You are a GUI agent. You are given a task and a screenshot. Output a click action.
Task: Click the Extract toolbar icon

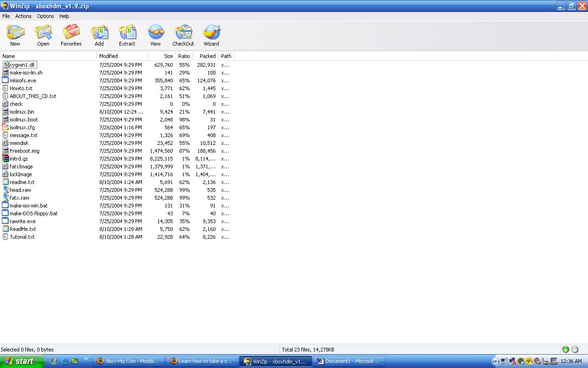127,33
